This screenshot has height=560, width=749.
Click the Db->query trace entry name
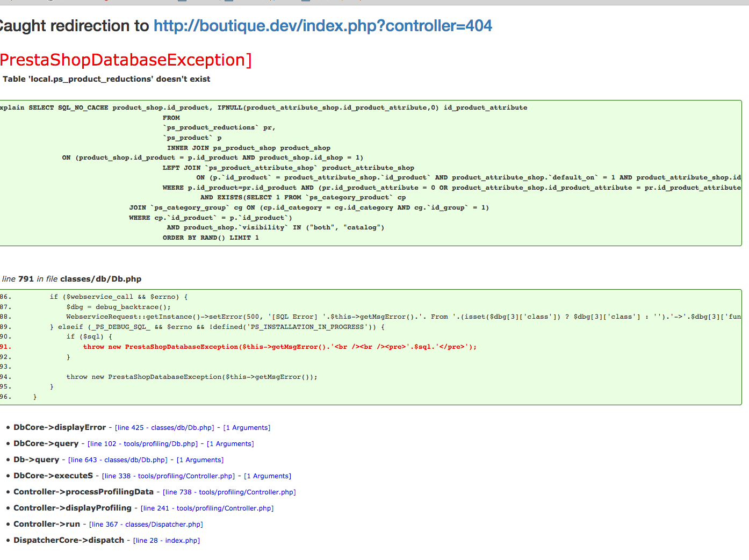click(36, 460)
